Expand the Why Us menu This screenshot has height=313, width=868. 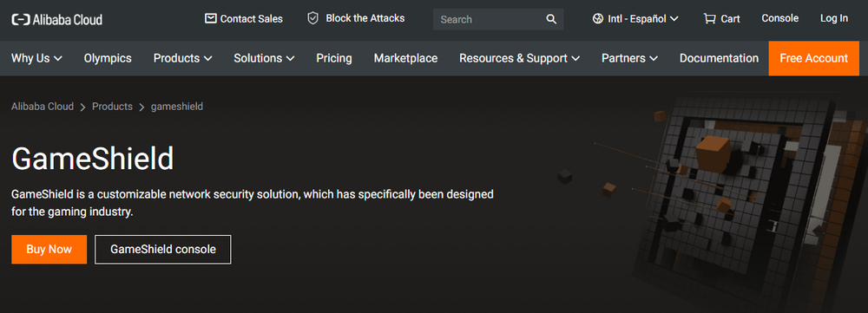36,58
